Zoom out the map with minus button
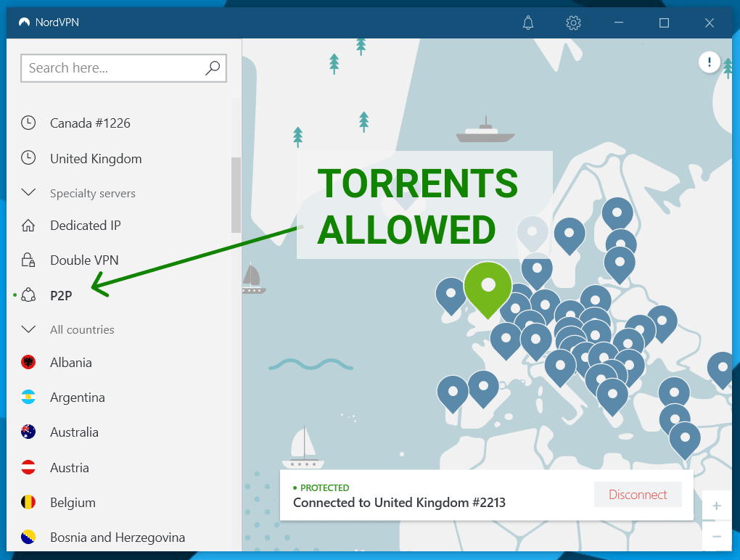Viewport: 740px width, 560px height. pos(716,536)
